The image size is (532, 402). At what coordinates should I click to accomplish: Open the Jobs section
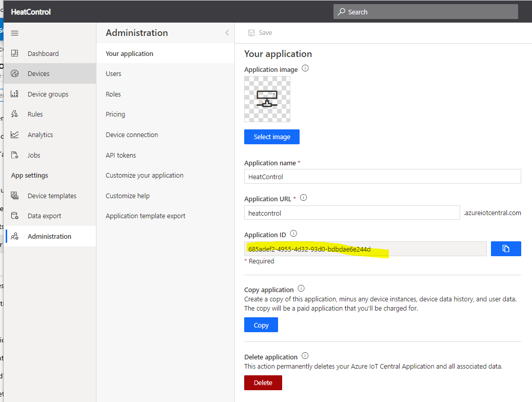pyautogui.click(x=50, y=155)
